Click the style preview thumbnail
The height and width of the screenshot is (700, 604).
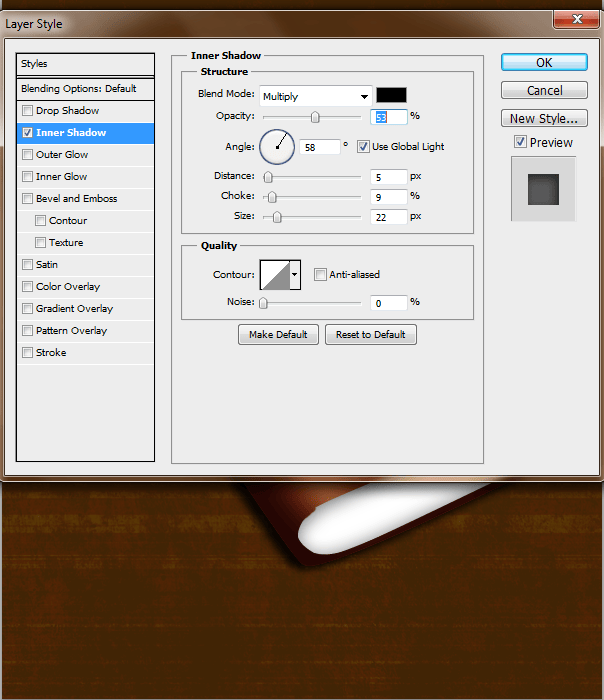(x=543, y=188)
